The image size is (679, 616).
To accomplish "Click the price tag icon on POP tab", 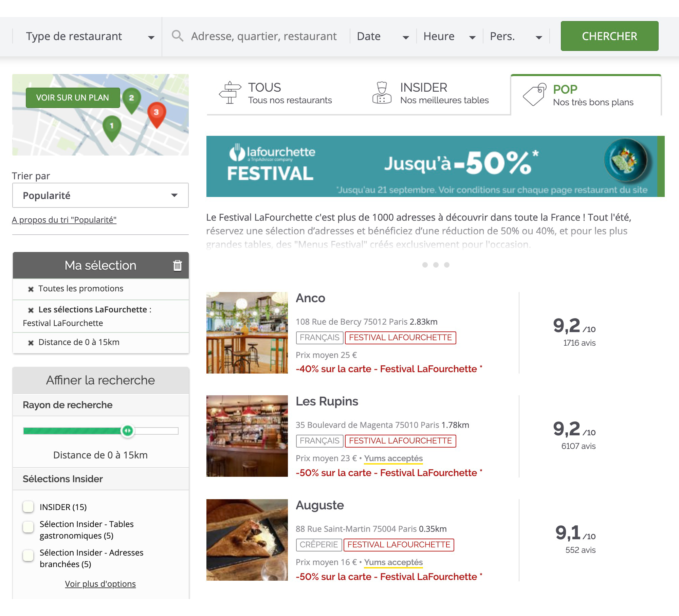I will pos(535,94).
